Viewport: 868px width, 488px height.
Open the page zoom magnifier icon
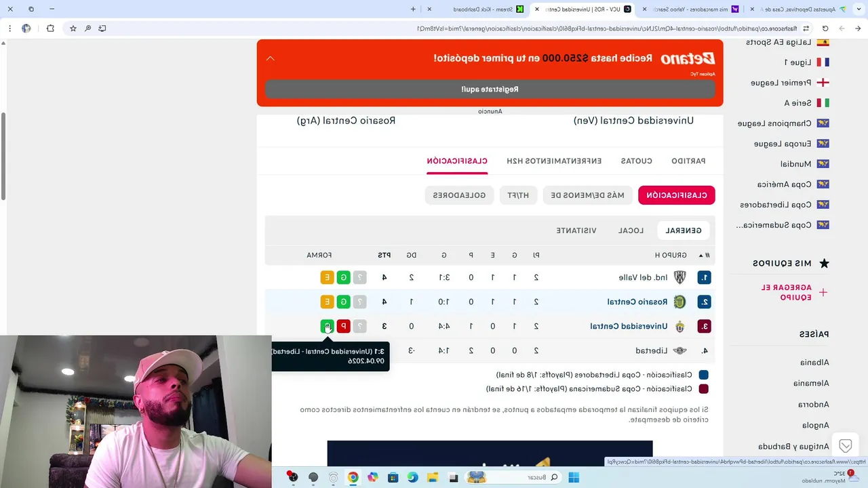(88, 28)
